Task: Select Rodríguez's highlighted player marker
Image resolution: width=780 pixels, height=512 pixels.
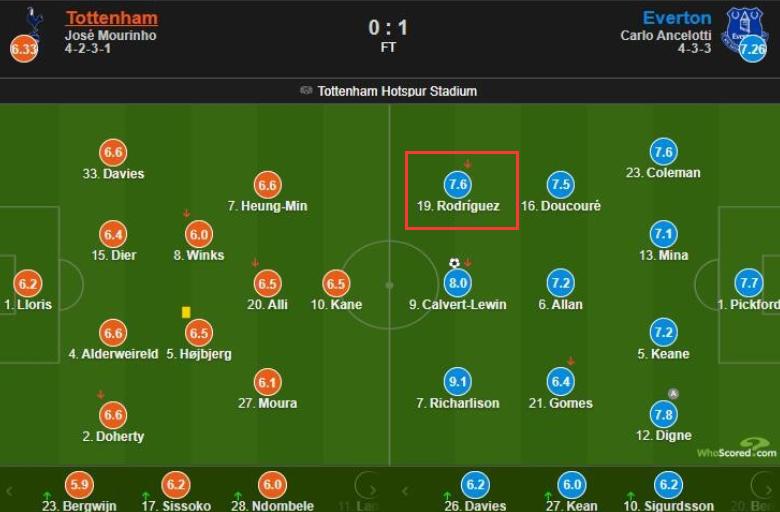Action: tap(459, 185)
